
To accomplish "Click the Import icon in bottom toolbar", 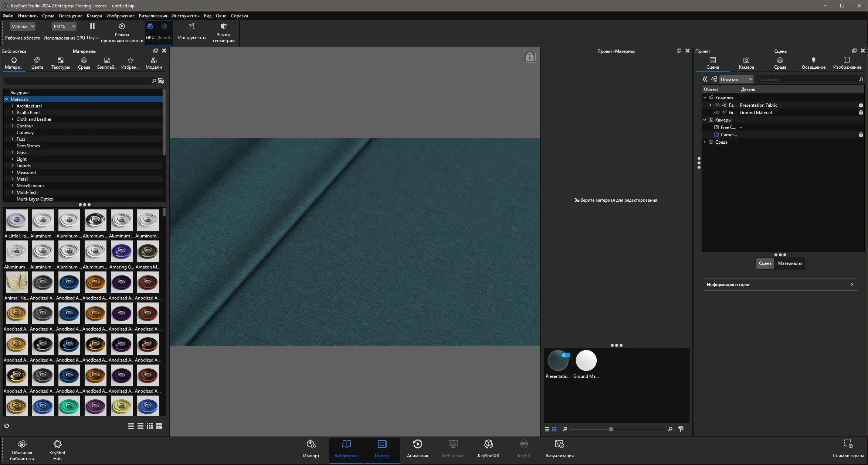I will 311,444.
